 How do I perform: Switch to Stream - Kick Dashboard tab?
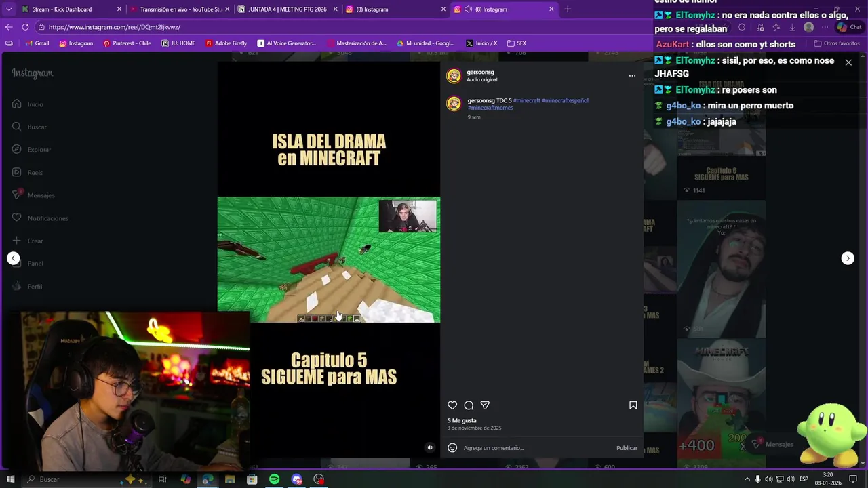(x=72, y=9)
